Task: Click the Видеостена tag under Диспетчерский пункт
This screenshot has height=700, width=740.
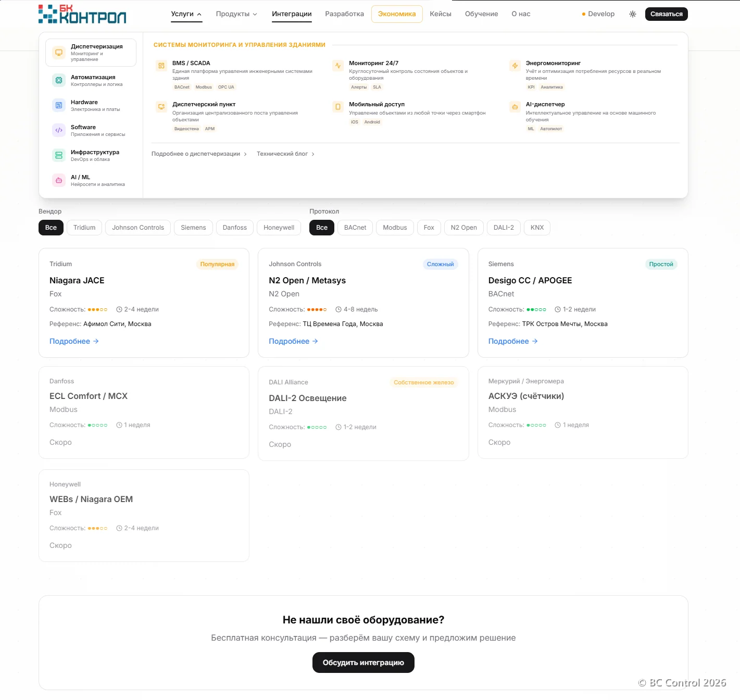Action: (186, 129)
